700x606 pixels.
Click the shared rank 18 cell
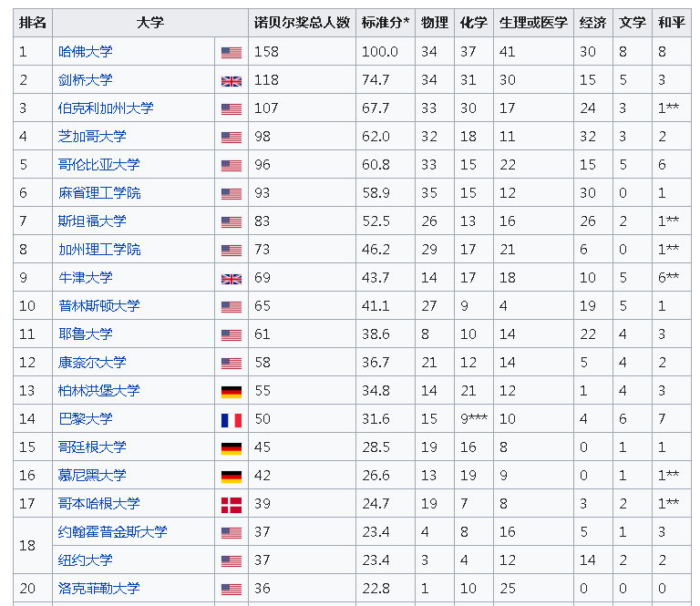point(33,545)
